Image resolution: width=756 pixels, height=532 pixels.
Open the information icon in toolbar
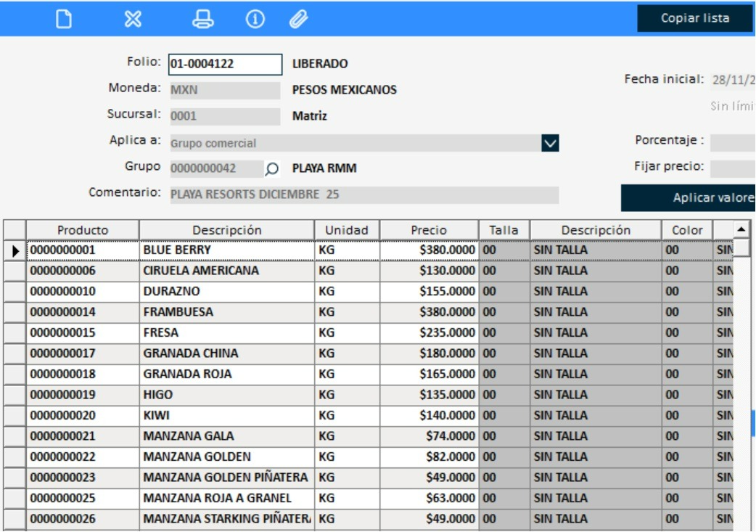[255, 20]
